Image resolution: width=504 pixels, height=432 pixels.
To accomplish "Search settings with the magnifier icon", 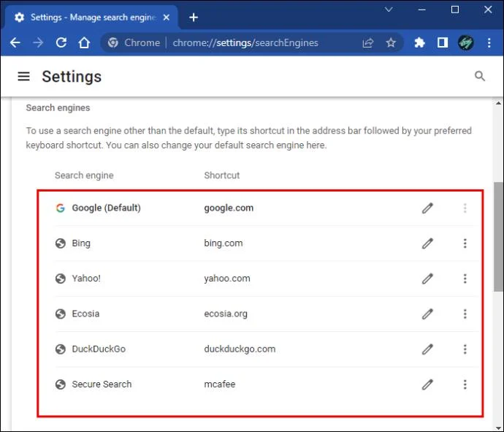I will (480, 76).
